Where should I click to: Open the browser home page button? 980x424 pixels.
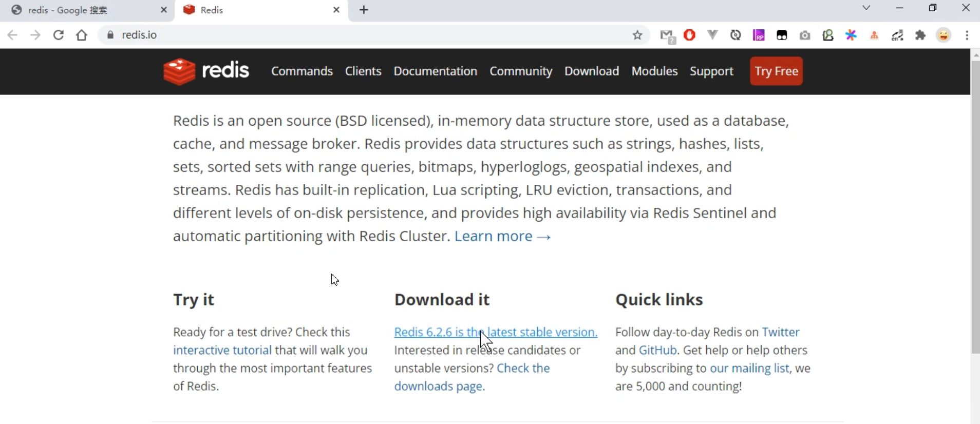click(82, 35)
